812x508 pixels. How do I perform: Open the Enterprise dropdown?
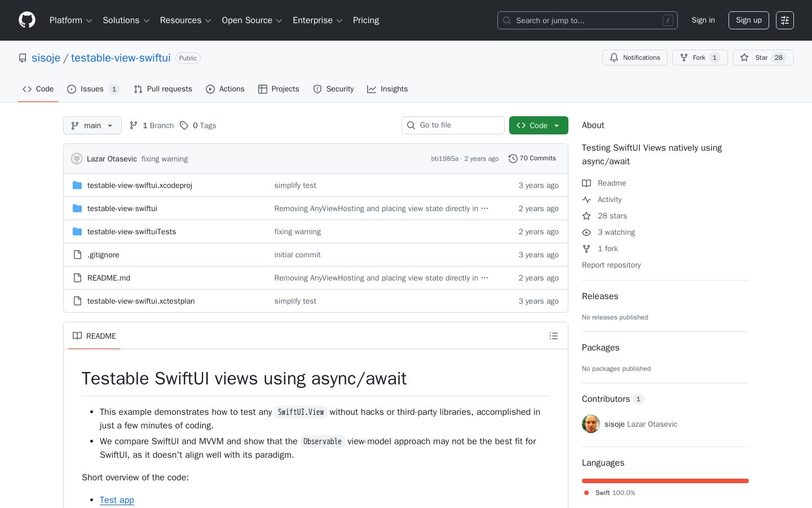pos(317,20)
